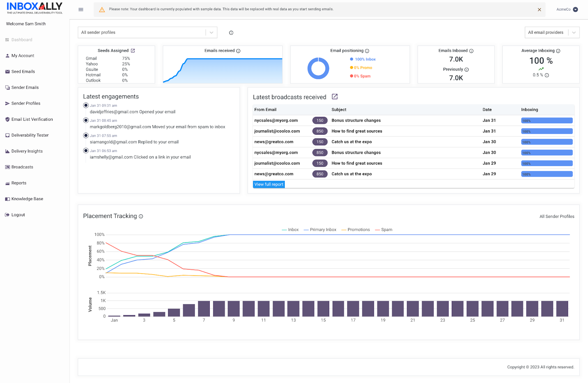588x383 pixels.
Task: Open Latest broadcasts received external link icon
Action: [x=334, y=97]
